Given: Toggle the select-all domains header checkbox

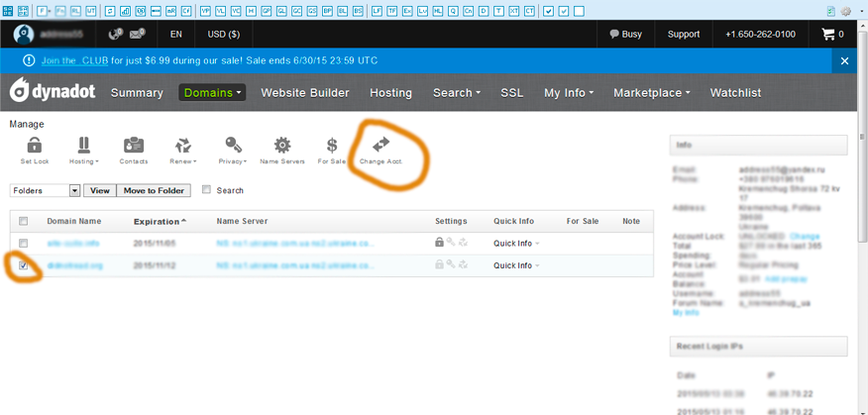Looking at the screenshot, I should coord(24,222).
